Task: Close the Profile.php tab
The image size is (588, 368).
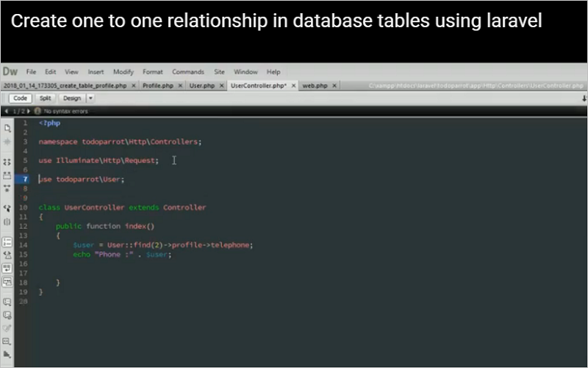Action: click(x=180, y=85)
